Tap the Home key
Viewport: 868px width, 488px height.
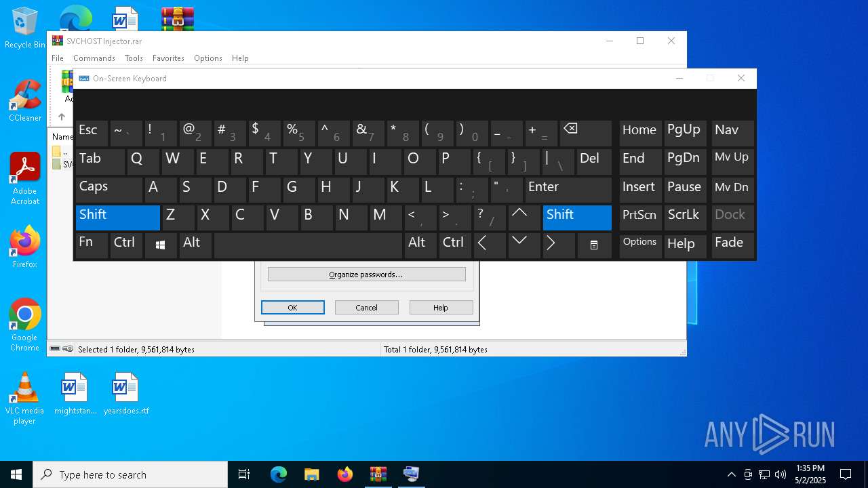640,134
